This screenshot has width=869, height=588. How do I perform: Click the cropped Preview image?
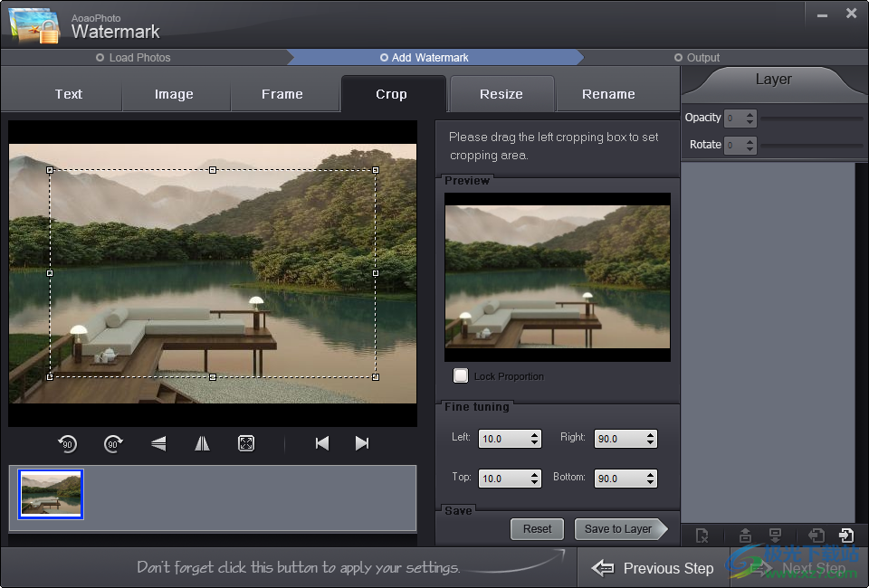558,277
